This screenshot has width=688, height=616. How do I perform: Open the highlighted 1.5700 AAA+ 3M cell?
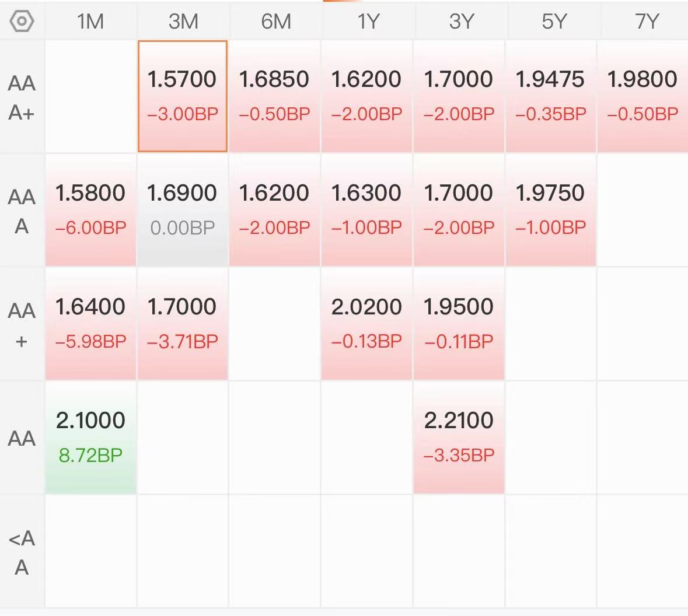point(183,96)
